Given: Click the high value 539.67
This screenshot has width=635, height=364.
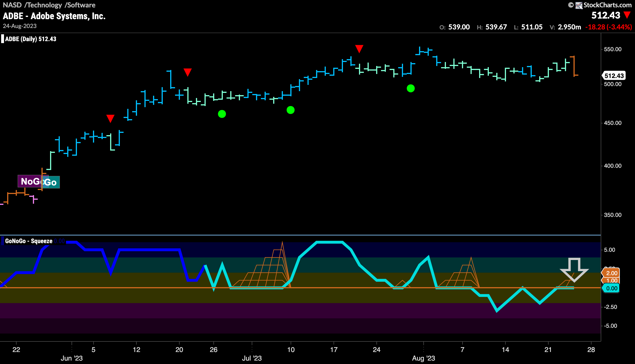Looking at the screenshot, I should tap(496, 27).
